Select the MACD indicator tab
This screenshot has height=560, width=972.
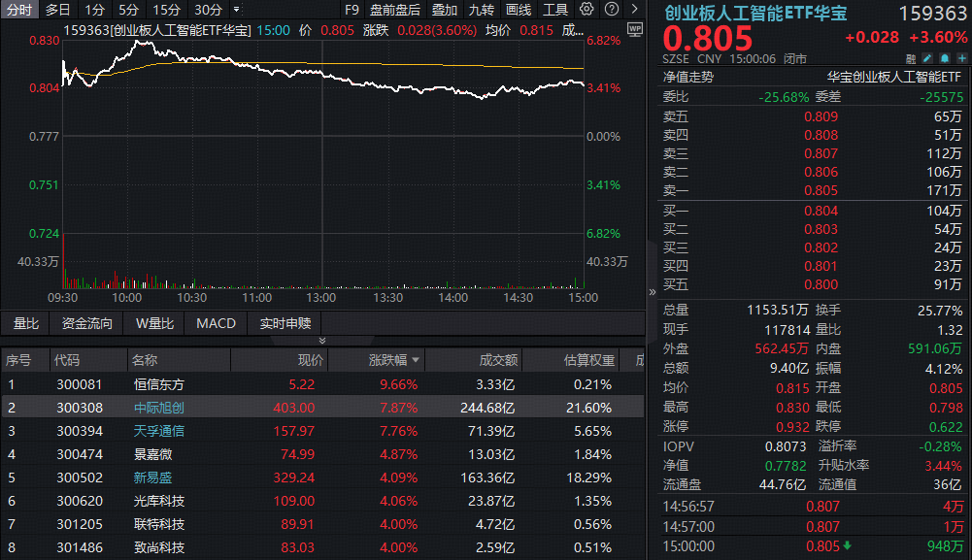216,323
